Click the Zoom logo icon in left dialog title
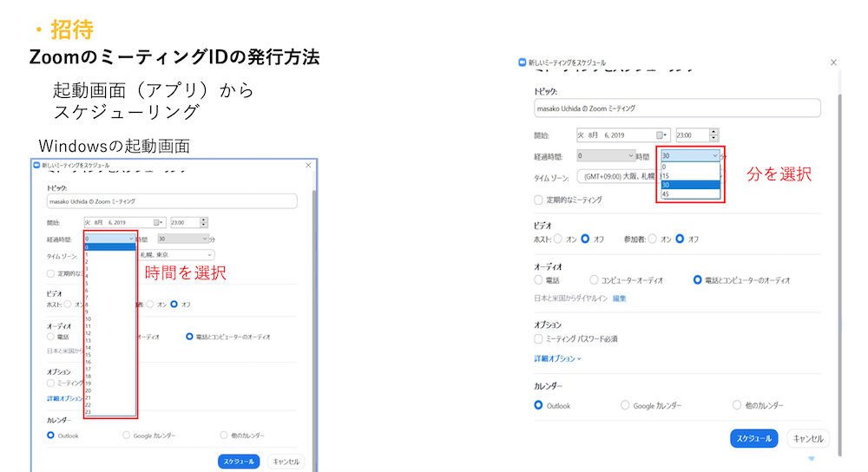Image resolution: width=868 pixels, height=472 pixels. point(36,165)
